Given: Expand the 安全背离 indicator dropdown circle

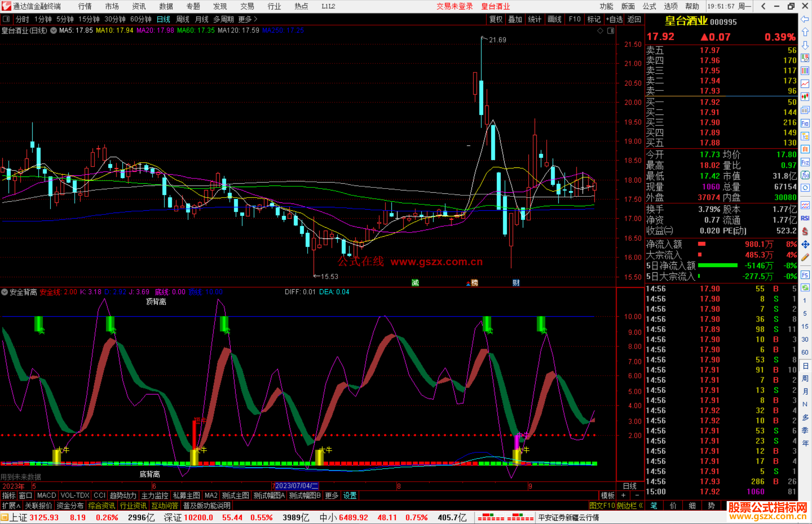Looking at the screenshot, I should (5, 292).
